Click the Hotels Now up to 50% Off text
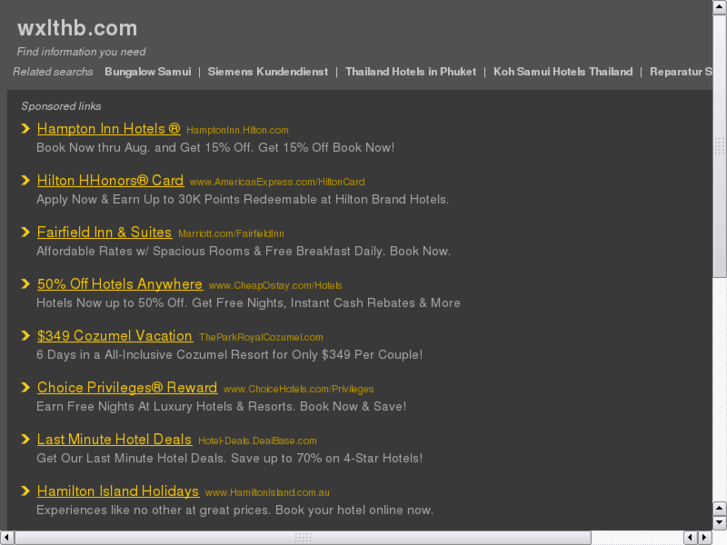The width and height of the screenshot is (727, 545). (x=248, y=303)
